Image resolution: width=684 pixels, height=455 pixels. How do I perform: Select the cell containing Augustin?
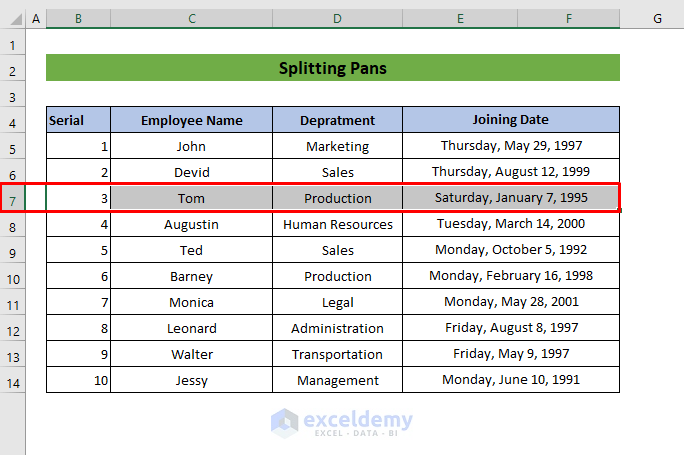[x=191, y=224]
